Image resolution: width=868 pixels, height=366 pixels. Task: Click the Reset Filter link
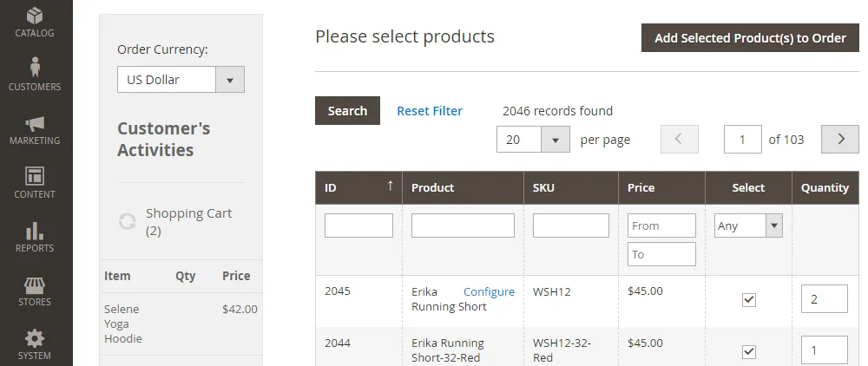tap(430, 110)
